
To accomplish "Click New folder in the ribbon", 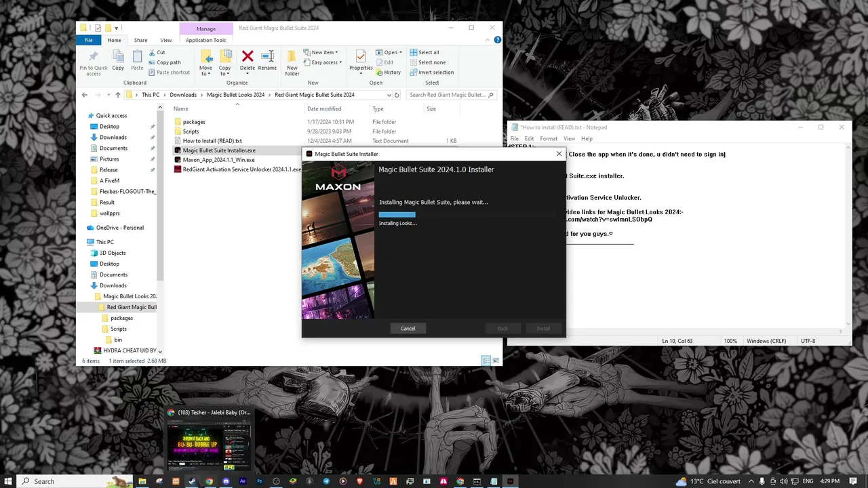I will [292, 62].
